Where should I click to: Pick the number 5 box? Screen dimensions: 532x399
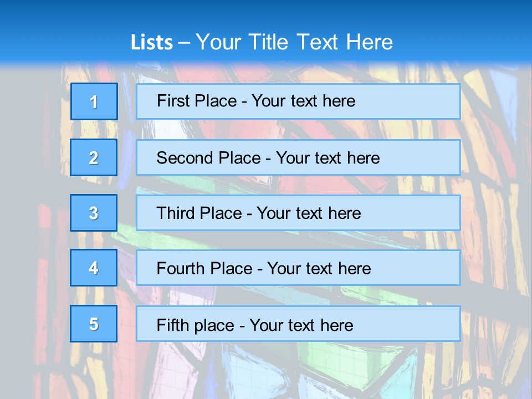[94, 324]
